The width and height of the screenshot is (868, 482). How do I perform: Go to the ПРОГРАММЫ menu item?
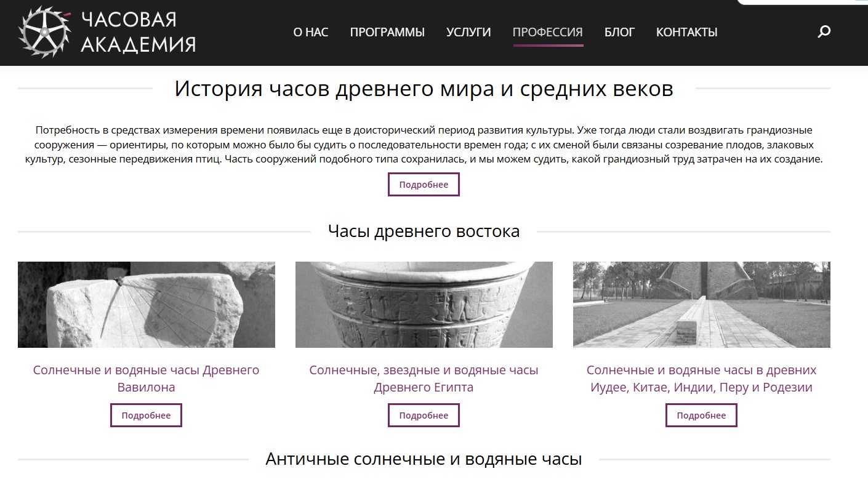pyautogui.click(x=387, y=32)
